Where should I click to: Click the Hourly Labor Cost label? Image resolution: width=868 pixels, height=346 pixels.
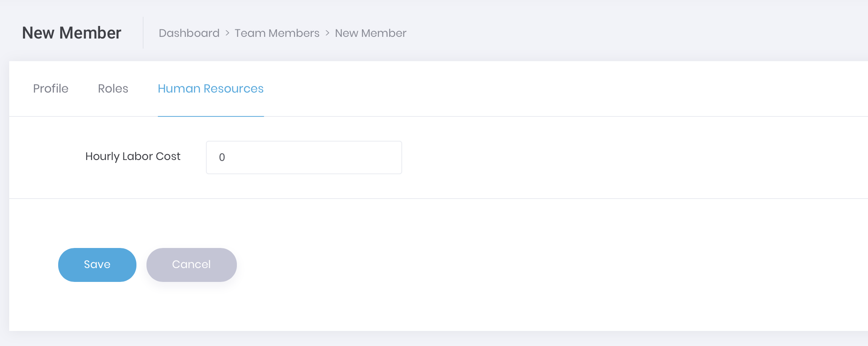click(x=133, y=157)
